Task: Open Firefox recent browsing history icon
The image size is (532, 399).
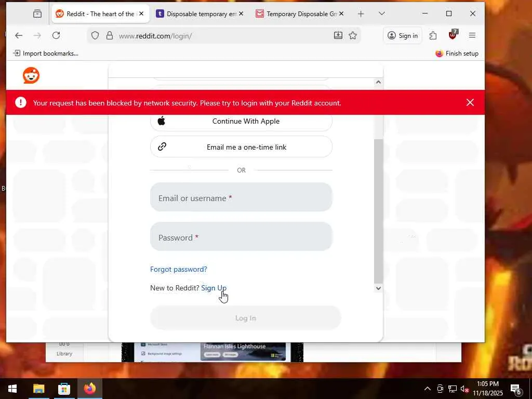Action: (x=37, y=14)
